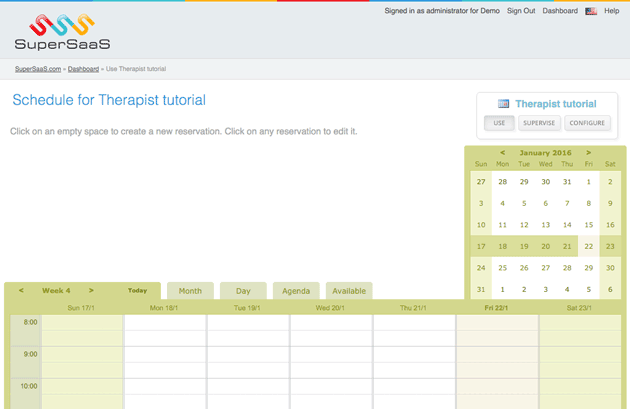Create reservation Wednesday 20/1 at 9:00
Screen dimensions: 630x409
[331, 355]
